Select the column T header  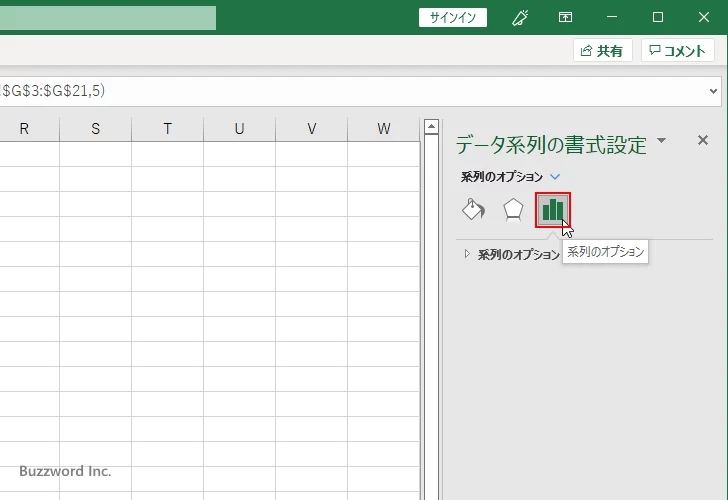pos(168,129)
